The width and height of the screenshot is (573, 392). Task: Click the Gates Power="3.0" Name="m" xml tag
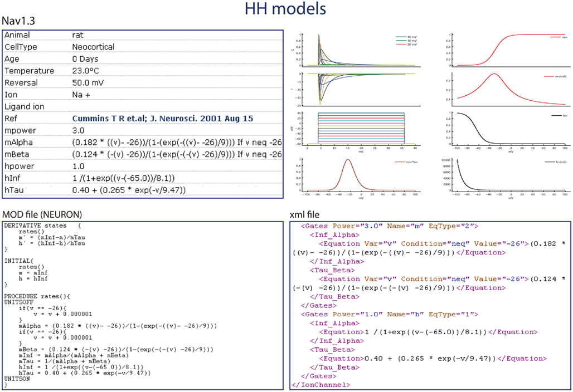point(390,226)
